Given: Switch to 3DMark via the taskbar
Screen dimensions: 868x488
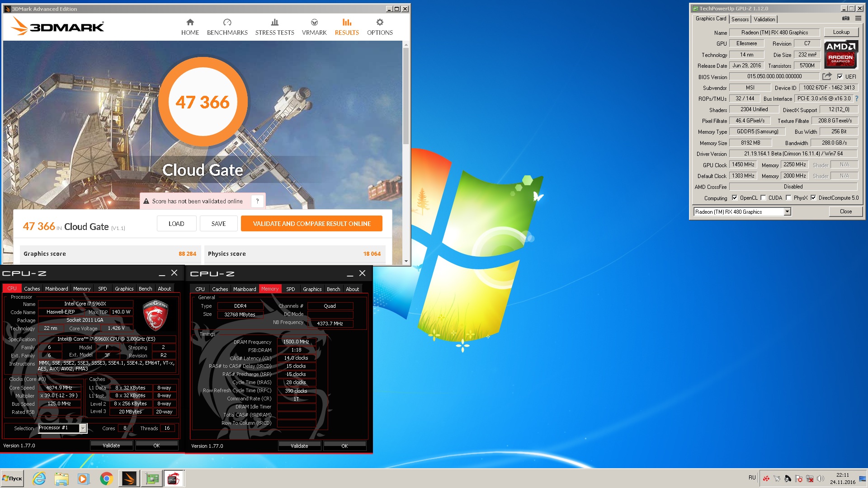Looking at the screenshot, I should click(x=129, y=479).
